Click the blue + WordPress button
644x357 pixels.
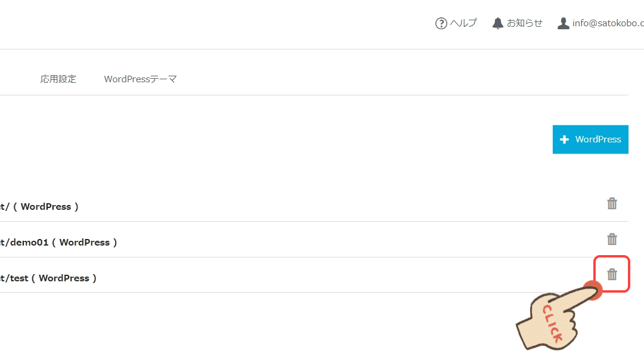click(x=590, y=139)
